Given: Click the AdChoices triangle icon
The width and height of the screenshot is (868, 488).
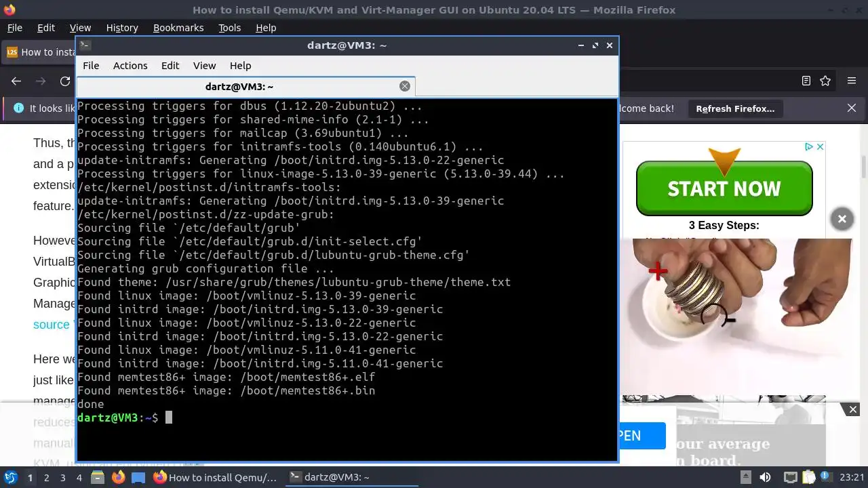Looking at the screenshot, I should pyautogui.click(x=809, y=146).
